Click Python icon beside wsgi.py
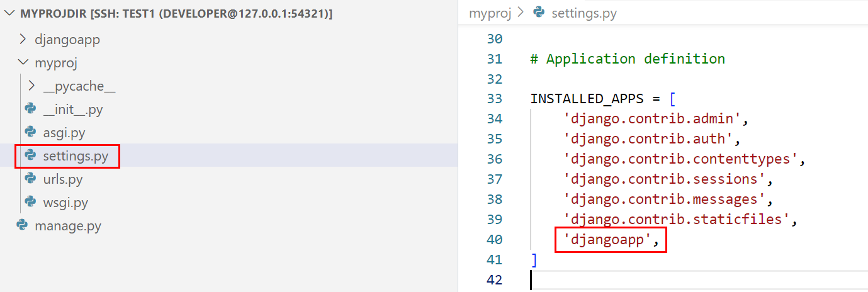This screenshot has width=868, height=292. click(30, 202)
